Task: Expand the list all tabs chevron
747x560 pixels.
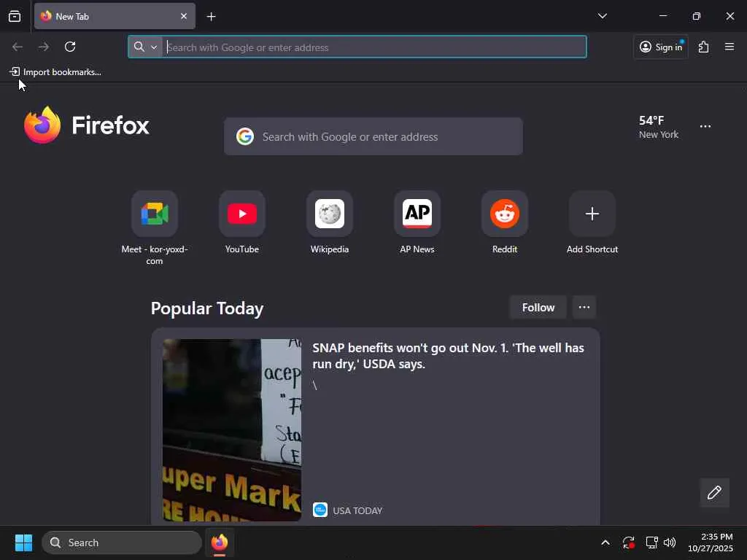Action: pyautogui.click(x=602, y=16)
